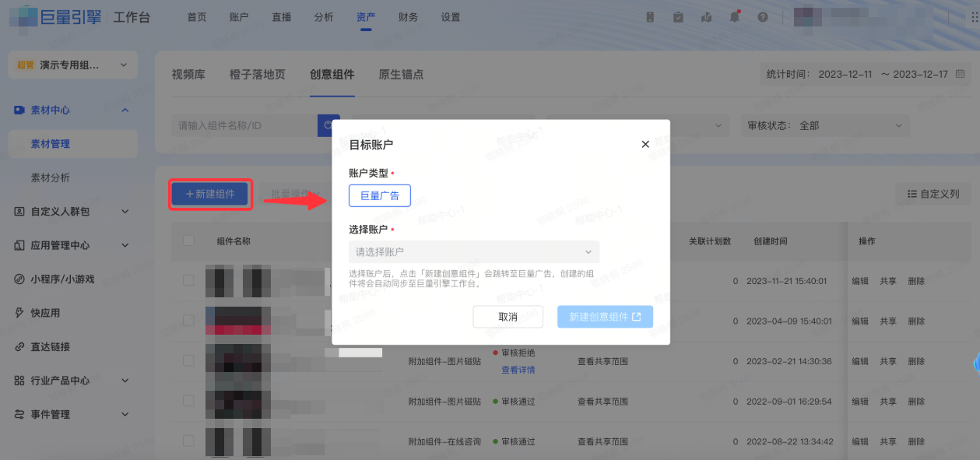Click the 新建组件 button

click(210, 194)
